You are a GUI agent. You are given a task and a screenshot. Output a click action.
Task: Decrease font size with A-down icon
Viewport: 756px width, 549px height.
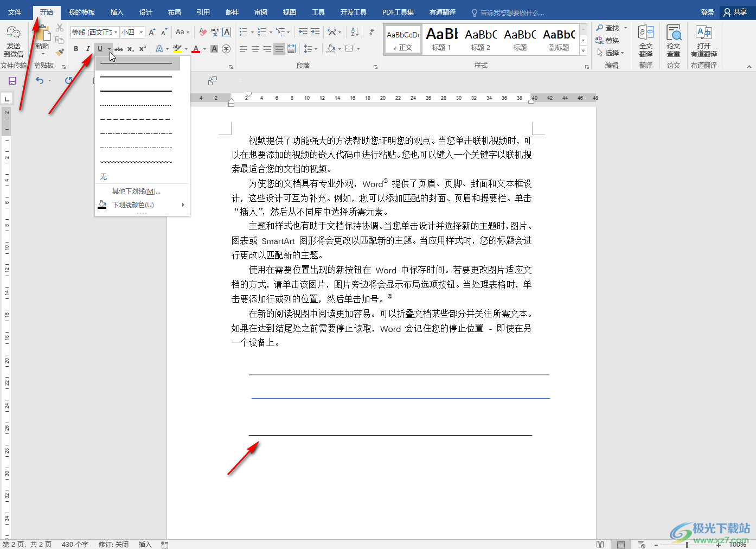pos(164,33)
